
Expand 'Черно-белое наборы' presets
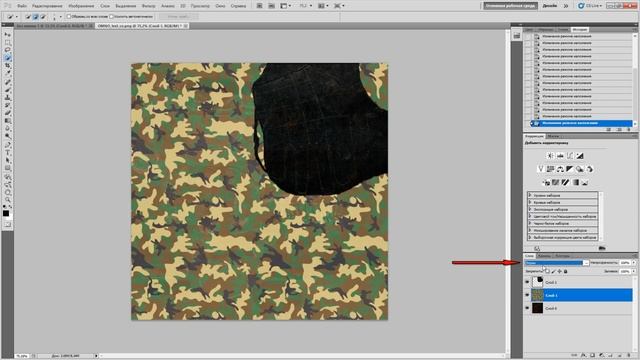coord(530,223)
